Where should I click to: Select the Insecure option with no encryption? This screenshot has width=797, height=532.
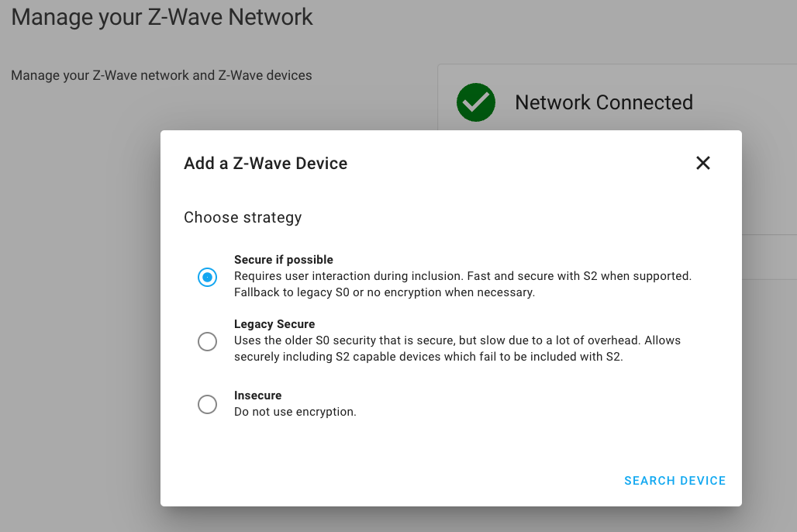coord(207,404)
